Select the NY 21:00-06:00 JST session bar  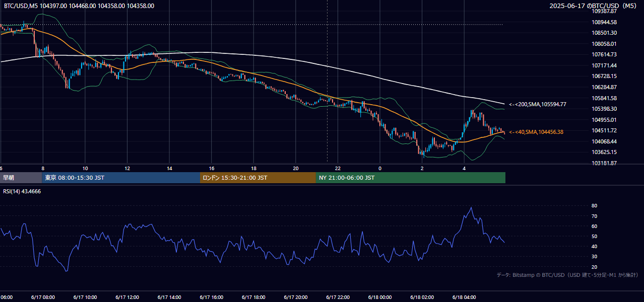[x=411, y=178]
